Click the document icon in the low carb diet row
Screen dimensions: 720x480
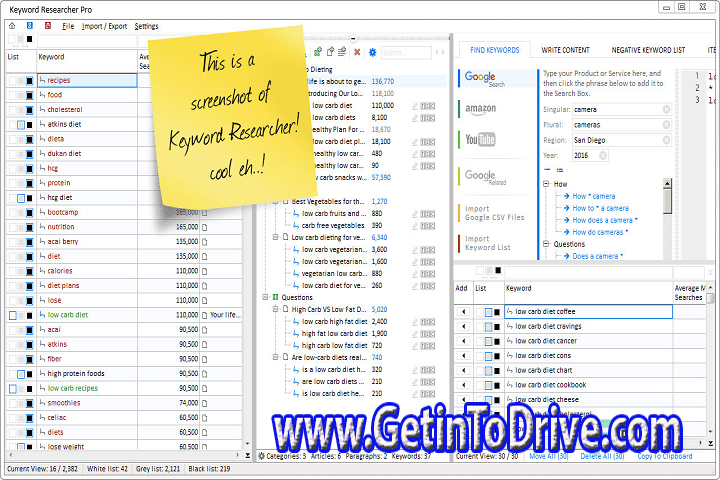205,316
